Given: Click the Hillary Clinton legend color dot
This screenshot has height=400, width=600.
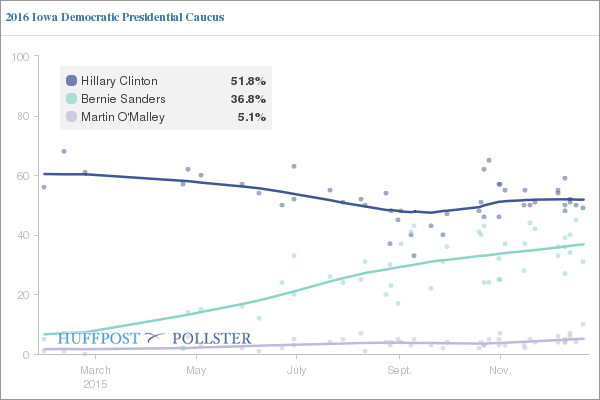Looking at the screenshot, I should pos(70,80).
